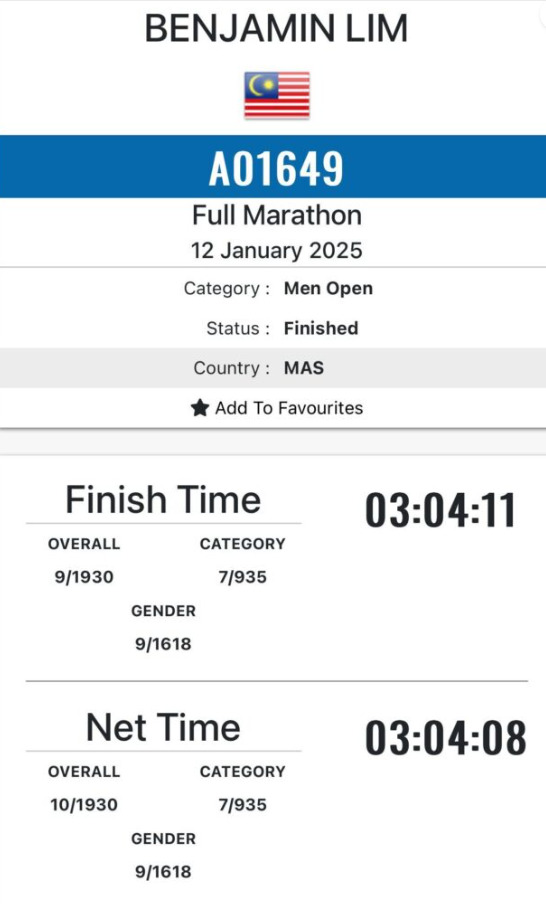Click Finish Time overall rank 9/1930
The height and width of the screenshot is (908, 546).
(84, 577)
